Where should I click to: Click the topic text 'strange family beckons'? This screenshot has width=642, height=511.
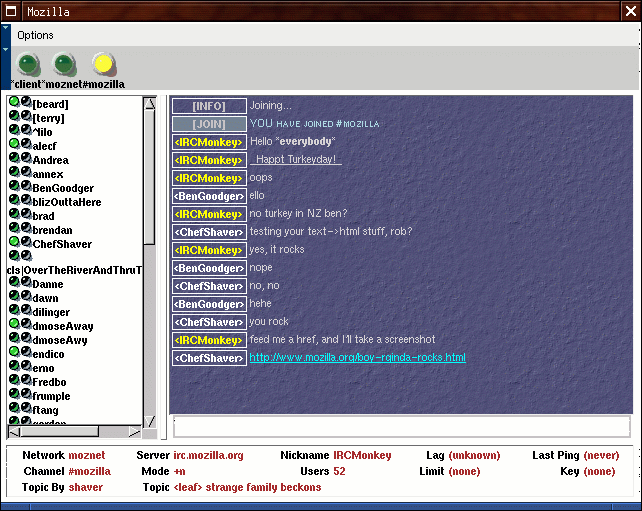[263, 487]
